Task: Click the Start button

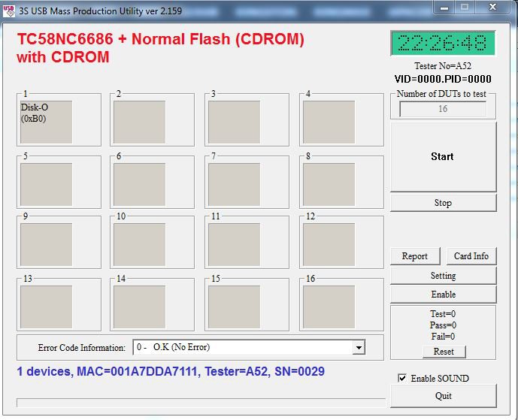Action: [443, 156]
